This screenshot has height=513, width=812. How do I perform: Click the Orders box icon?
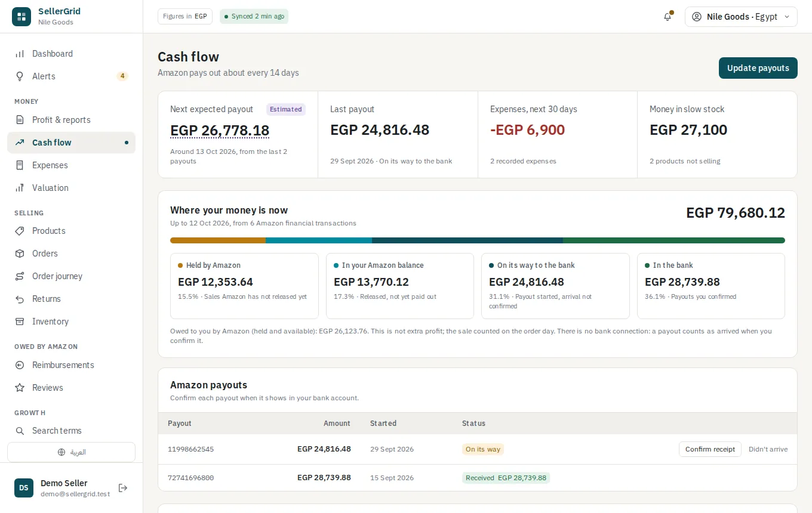tap(20, 254)
